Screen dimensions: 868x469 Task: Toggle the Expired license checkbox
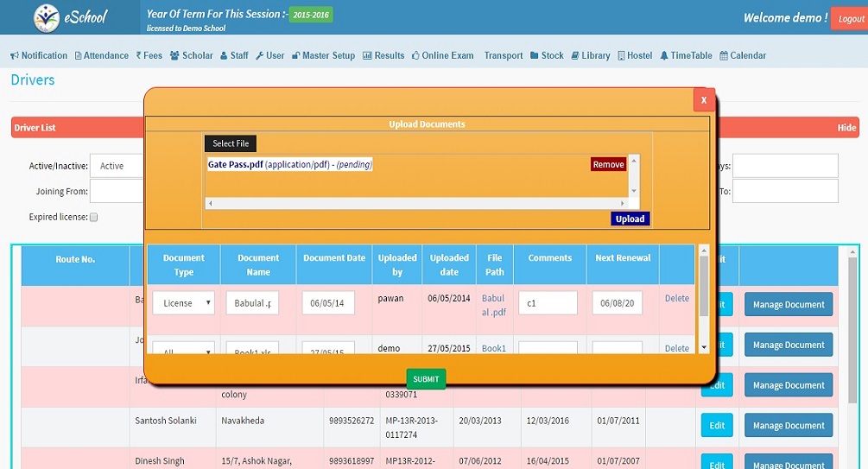pyautogui.click(x=94, y=218)
